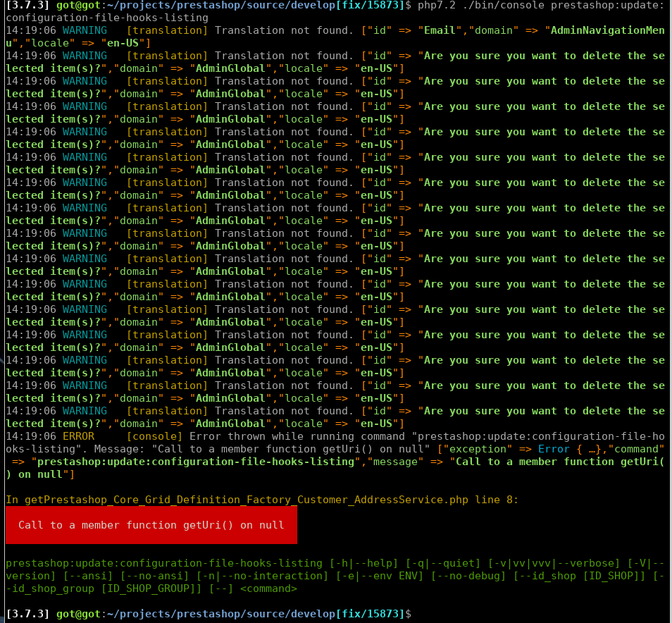Click the WARNING label on the Email line
672x623 pixels.
pyautogui.click(x=85, y=30)
